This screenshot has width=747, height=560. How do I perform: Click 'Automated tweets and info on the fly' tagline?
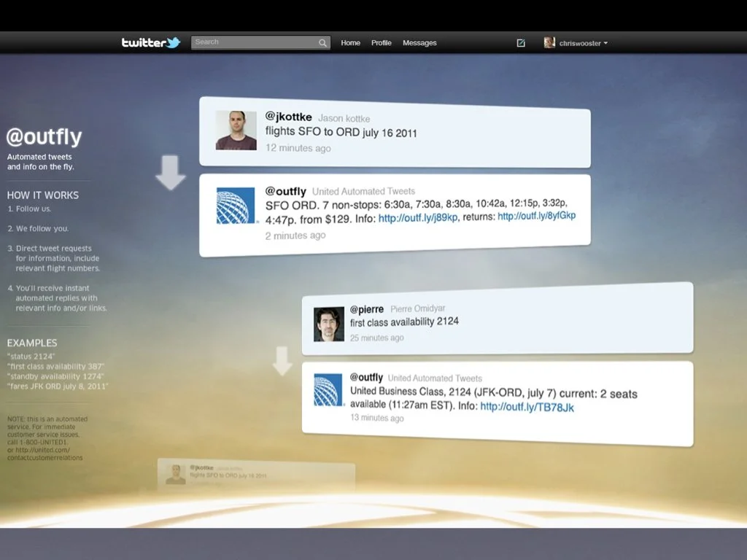tap(41, 162)
